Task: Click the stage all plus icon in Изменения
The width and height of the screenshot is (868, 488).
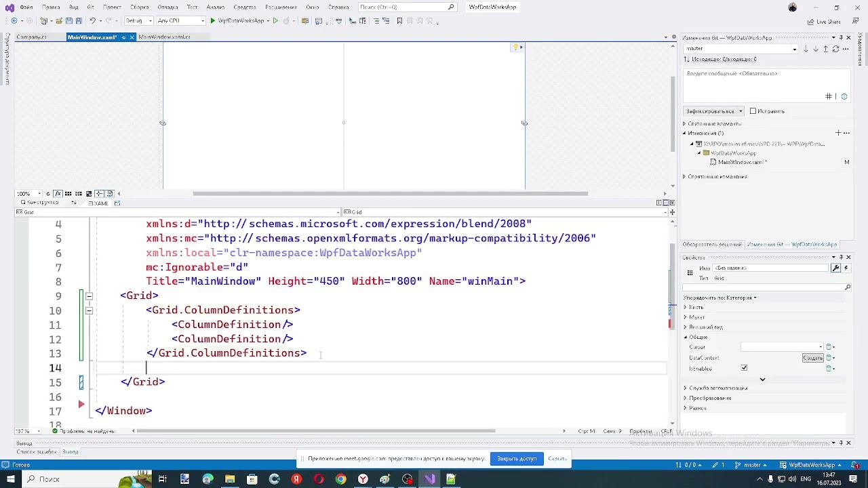Action: (x=838, y=133)
